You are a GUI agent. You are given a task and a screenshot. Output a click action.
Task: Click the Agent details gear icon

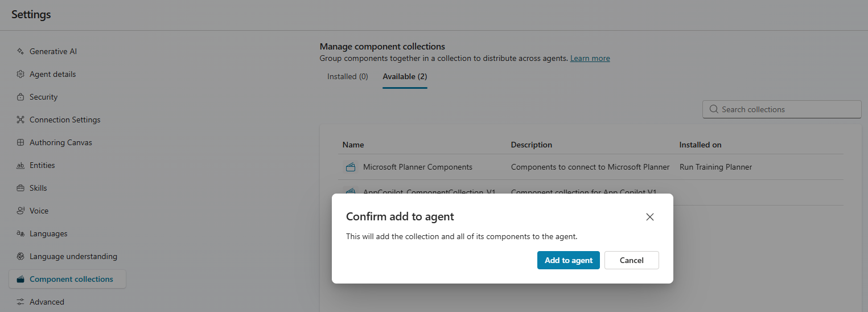pos(20,74)
